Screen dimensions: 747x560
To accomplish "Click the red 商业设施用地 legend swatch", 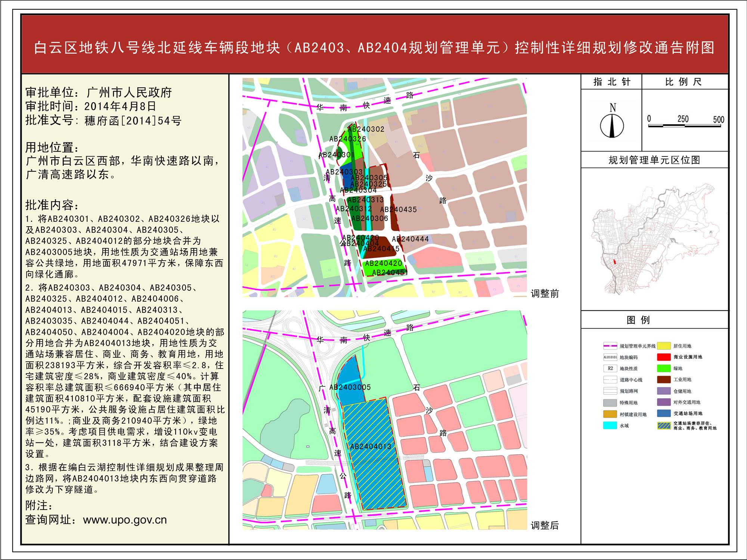I will [664, 357].
